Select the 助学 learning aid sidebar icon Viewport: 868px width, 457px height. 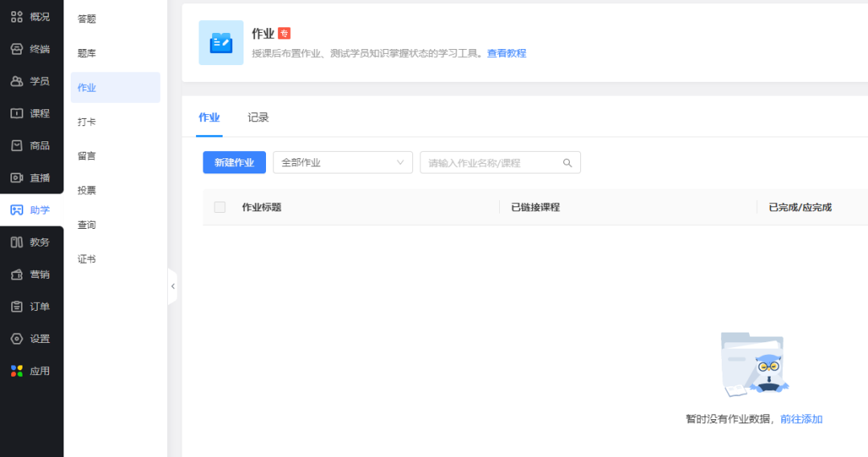click(17, 210)
